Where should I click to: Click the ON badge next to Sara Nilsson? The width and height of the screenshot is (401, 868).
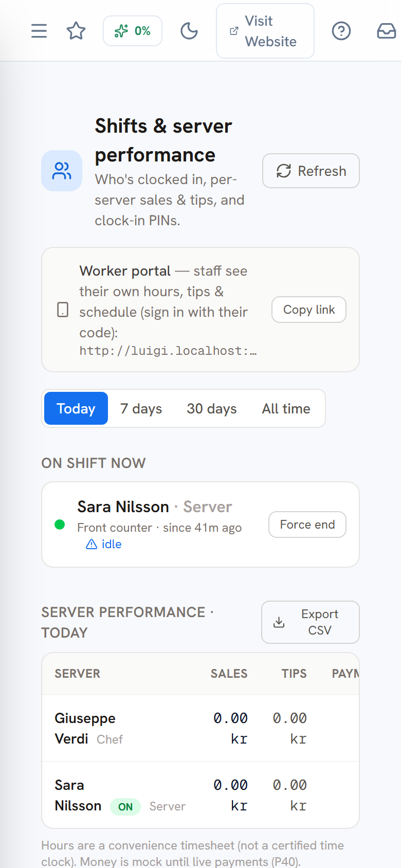pyautogui.click(x=125, y=807)
